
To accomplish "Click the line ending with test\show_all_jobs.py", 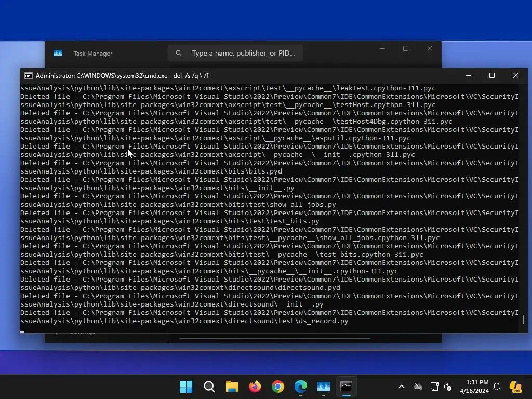I will tap(178, 205).
